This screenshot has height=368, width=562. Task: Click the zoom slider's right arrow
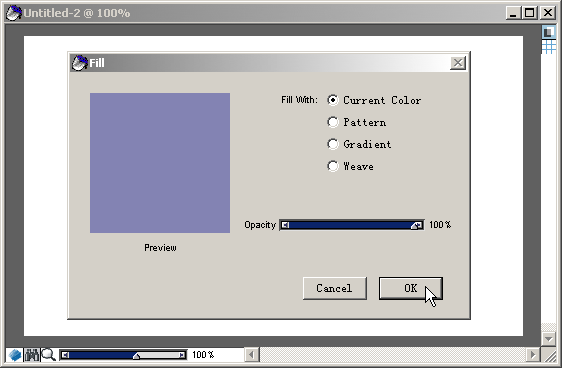[182, 355]
